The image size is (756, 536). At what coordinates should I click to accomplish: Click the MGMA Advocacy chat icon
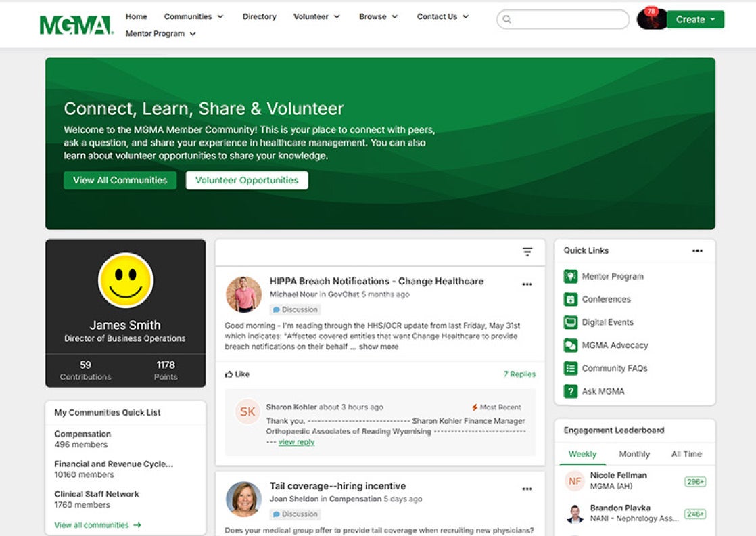[571, 345]
